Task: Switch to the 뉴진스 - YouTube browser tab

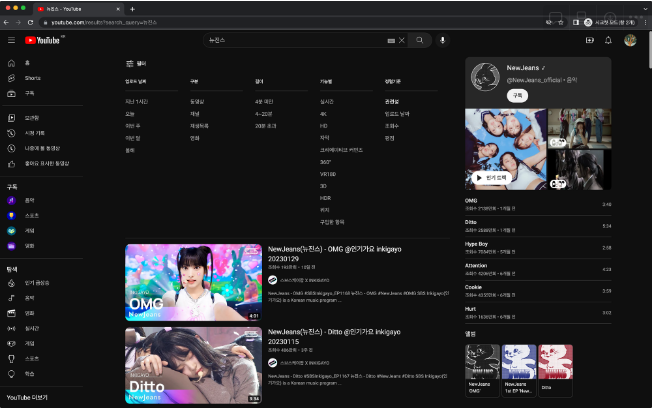Action: pos(77,9)
